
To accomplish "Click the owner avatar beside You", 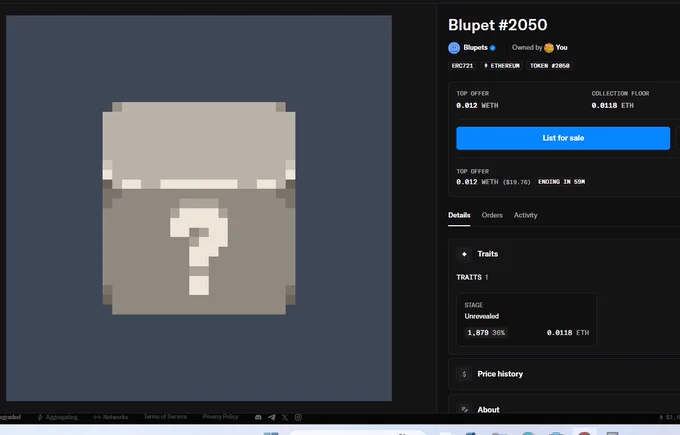I will (549, 48).
